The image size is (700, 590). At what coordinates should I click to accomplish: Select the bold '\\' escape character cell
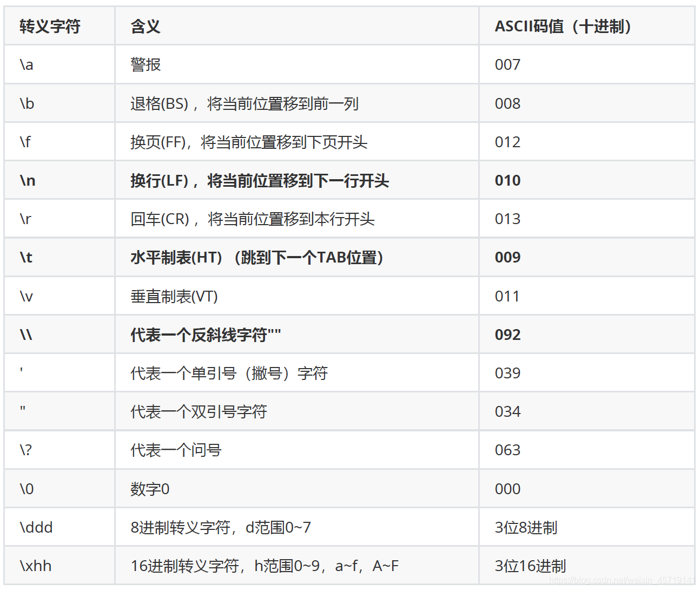(60, 335)
